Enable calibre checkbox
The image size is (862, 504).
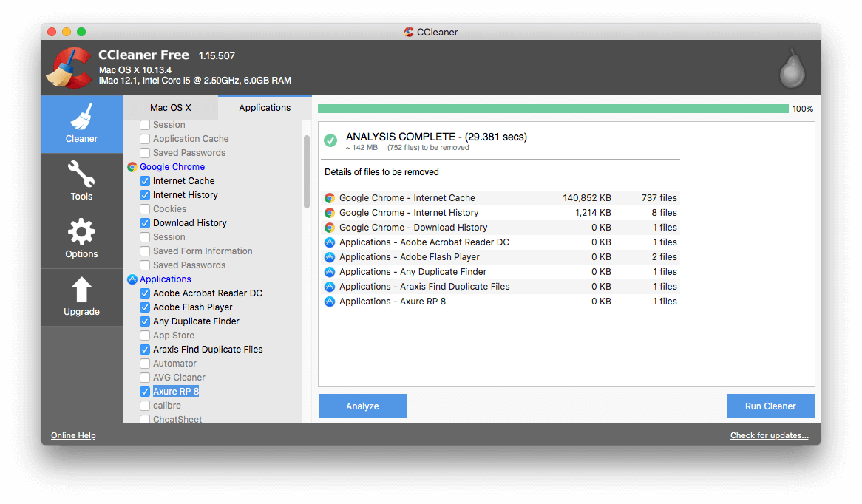tap(145, 406)
